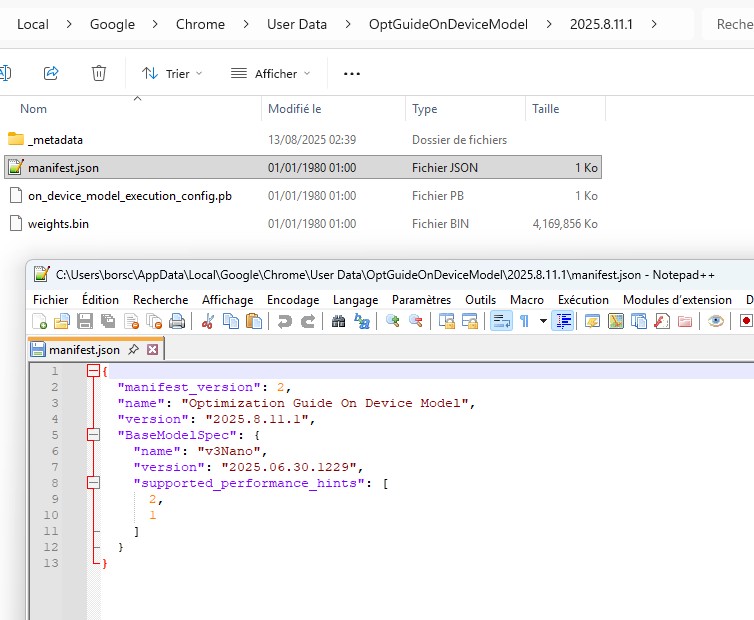754x620 pixels.
Task: Open the Replace dialog icon
Action: point(362,321)
